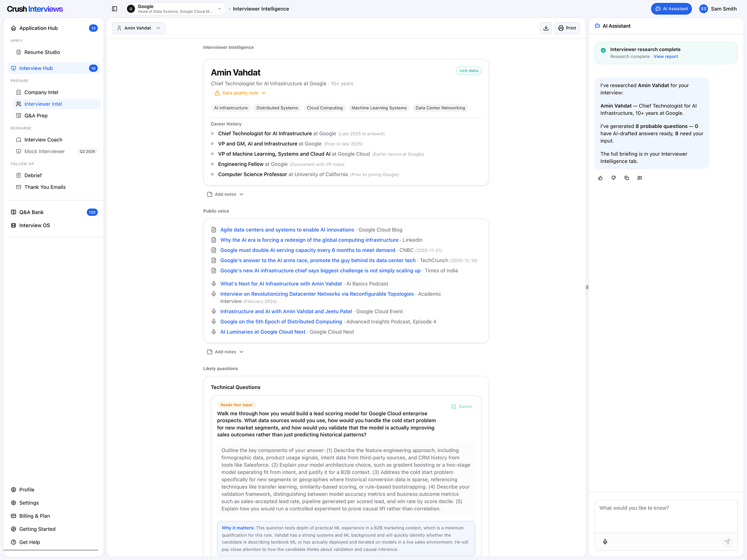This screenshot has width=747, height=560.
Task: Open Debrief page
Action: click(57, 175)
